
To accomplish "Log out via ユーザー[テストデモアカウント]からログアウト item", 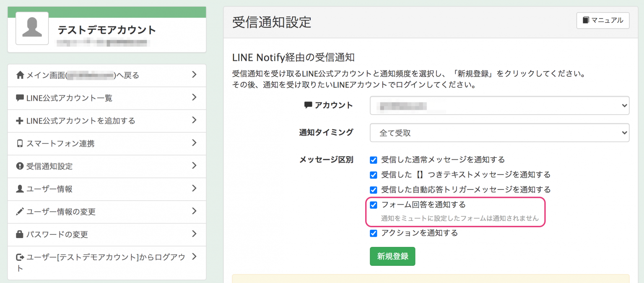I will tap(107, 262).
